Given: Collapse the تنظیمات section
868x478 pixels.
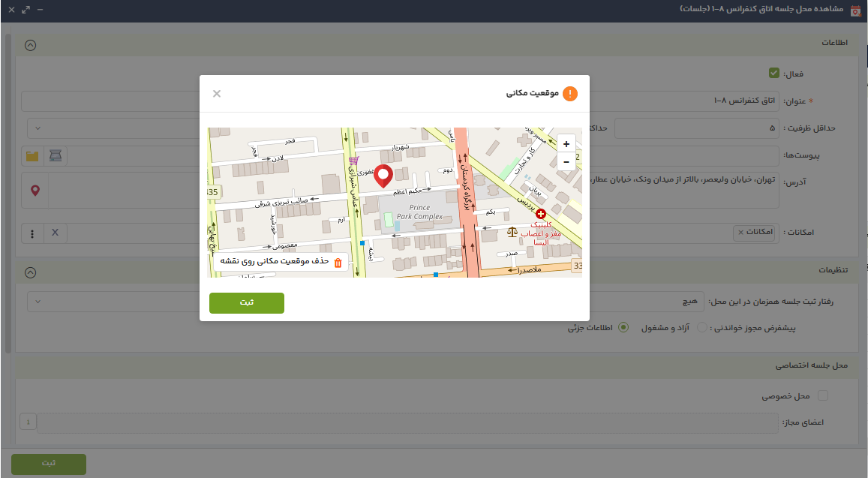Looking at the screenshot, I should [30, 272].
